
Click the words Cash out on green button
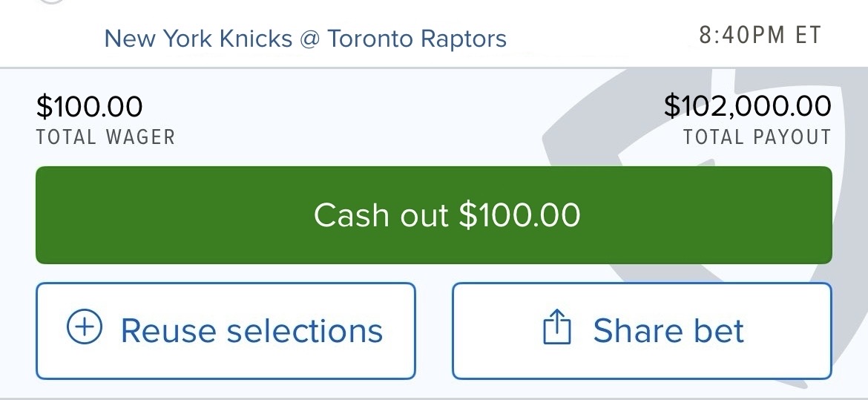coord(381,215)
